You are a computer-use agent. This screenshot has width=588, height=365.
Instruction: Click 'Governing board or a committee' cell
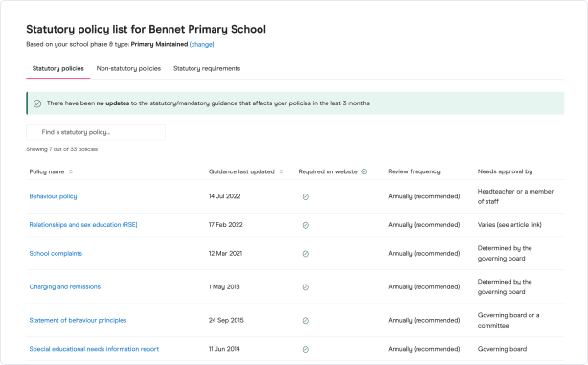coord(509,320)
